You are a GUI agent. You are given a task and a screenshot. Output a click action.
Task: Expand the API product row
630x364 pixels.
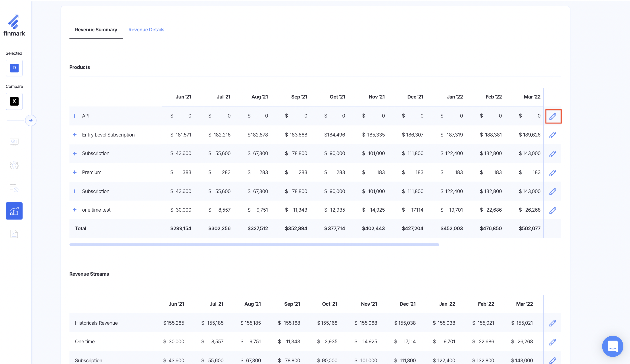pos(75,116)
